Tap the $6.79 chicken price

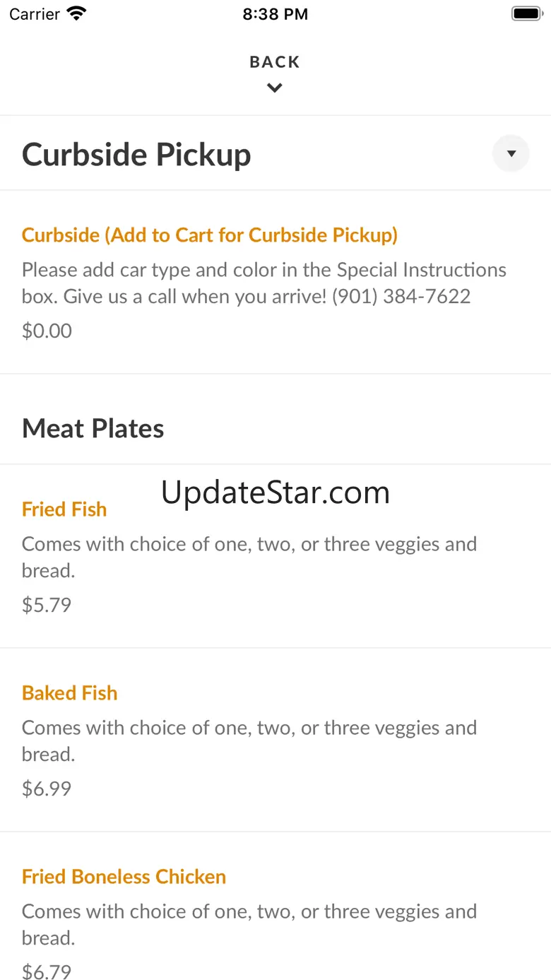[47, 972]
